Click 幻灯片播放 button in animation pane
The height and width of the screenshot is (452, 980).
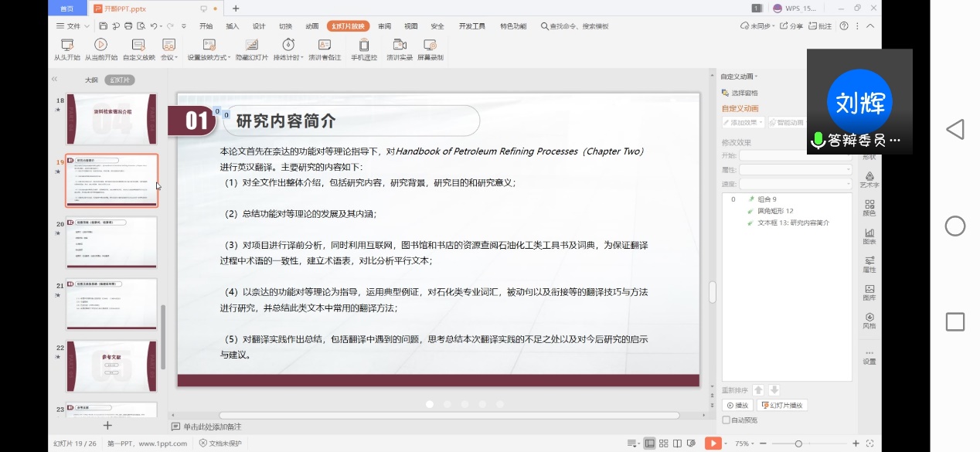[782, 406]
